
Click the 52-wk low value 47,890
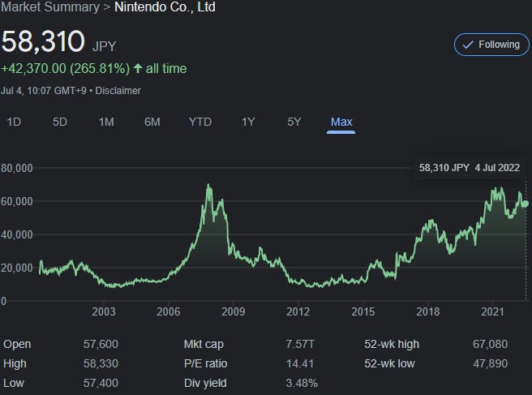pyautogui.click(x=491, y=363)
